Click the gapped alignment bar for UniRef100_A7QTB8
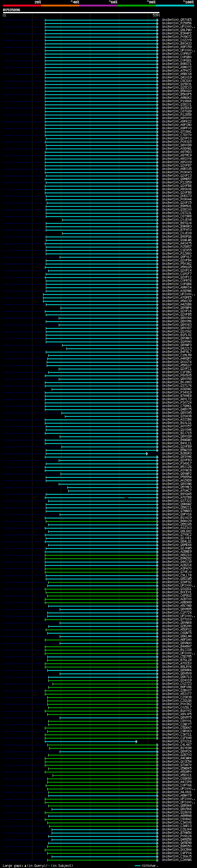The height and width of the screenshot is (868, 197). point(101,497)
